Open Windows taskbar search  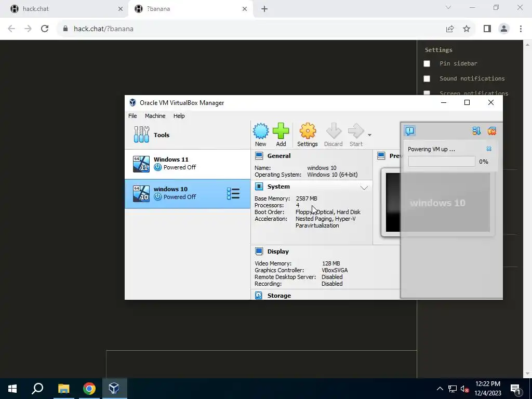point(37,389)
